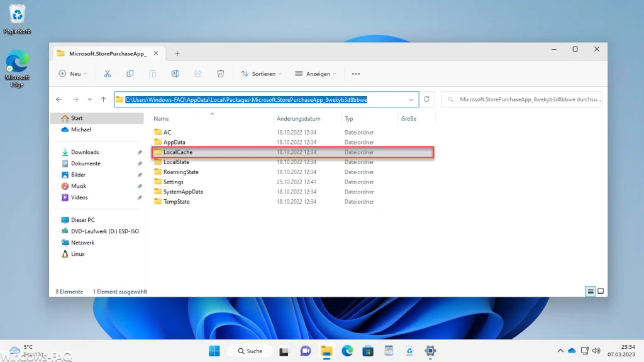Open recent locations chevron dropdown
The image size is (644, 362).
pyautogui.click(x=89, y=99)
